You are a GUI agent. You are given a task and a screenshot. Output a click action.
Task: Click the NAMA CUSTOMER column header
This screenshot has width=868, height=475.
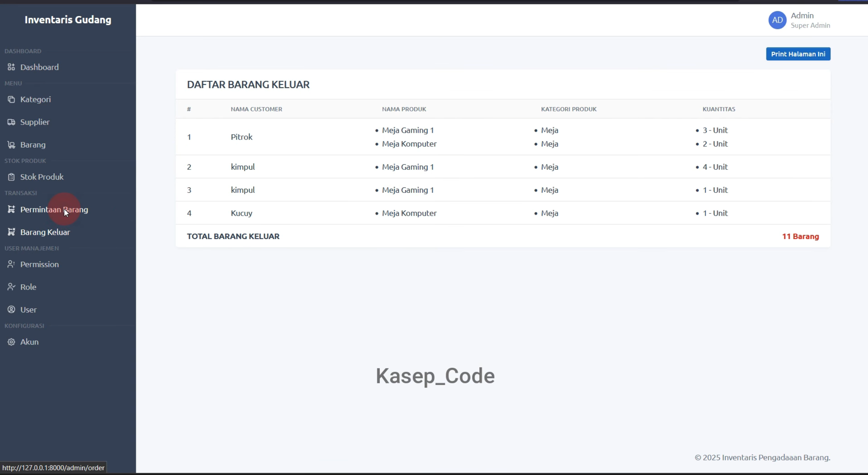[x=256, y=109]
